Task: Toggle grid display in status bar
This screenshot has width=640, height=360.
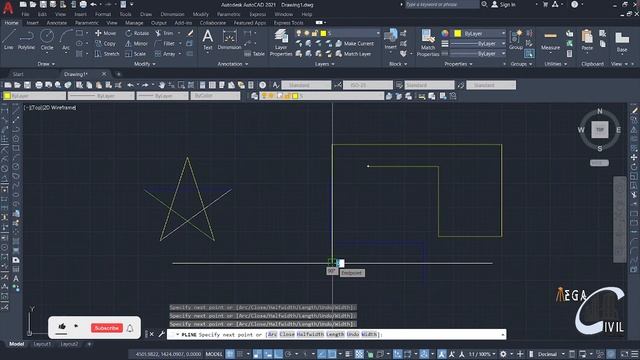Action: (x=230, y=354)
